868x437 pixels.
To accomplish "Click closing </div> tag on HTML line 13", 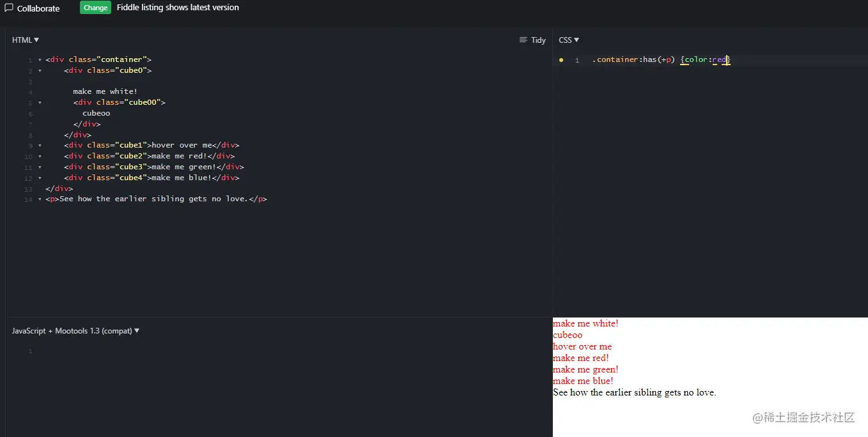I will [59, 188].
